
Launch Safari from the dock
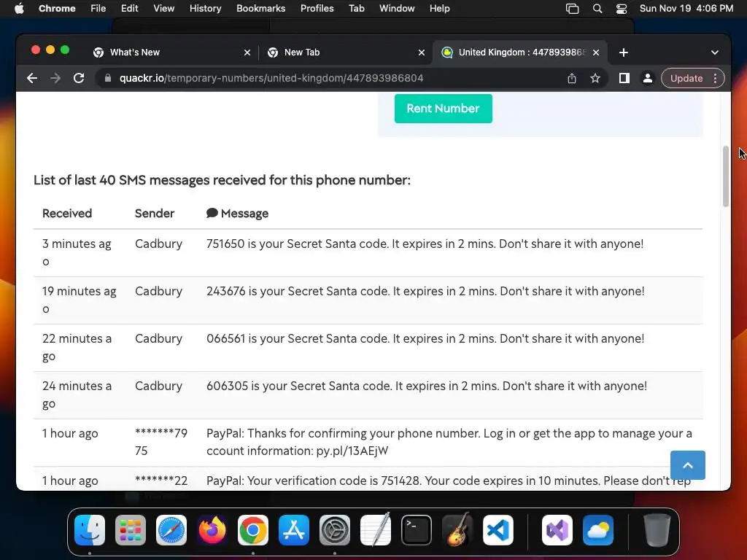[x=171, y=530]
